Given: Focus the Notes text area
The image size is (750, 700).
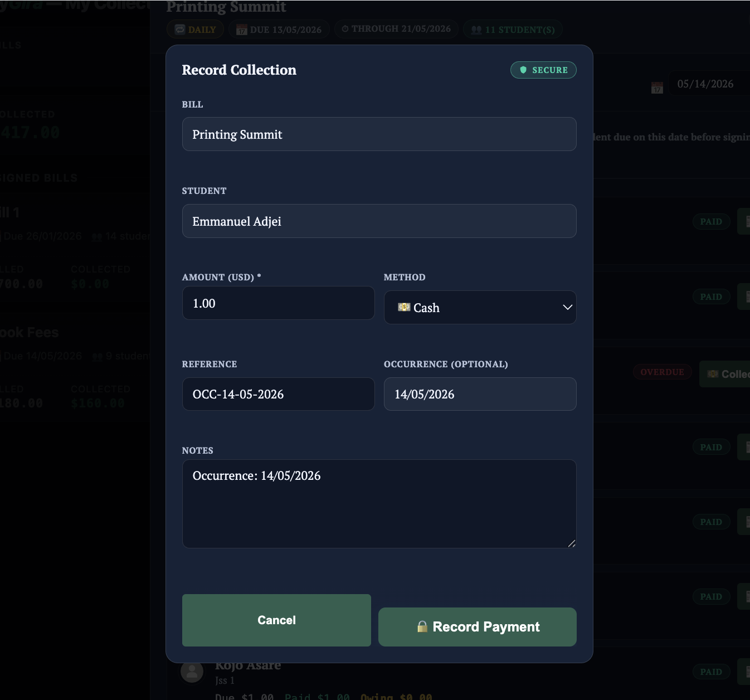Looking at the screenshot, I should (x=379, y=504).
